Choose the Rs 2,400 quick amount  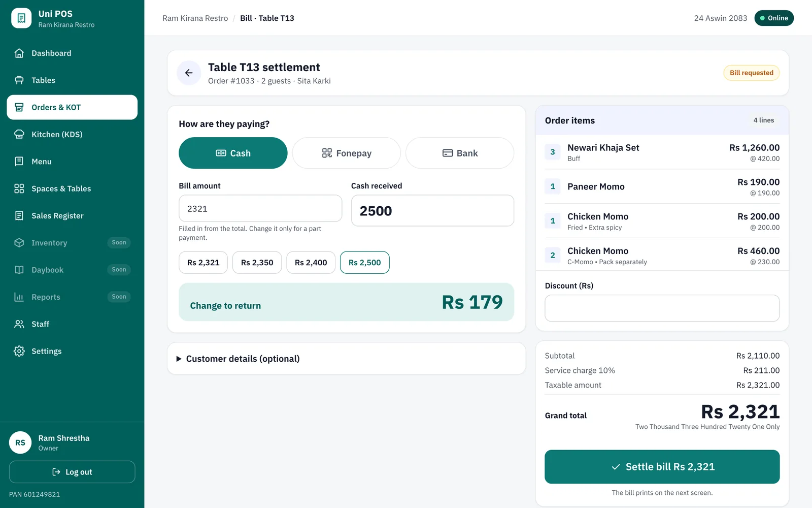point(311,263)
